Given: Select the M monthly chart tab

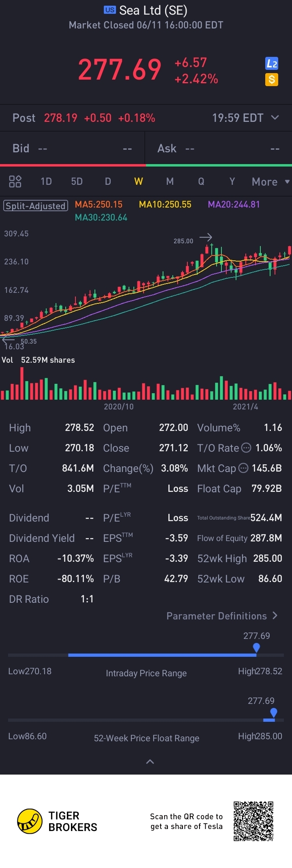Looking at the screenshot, I should [170, 181].
